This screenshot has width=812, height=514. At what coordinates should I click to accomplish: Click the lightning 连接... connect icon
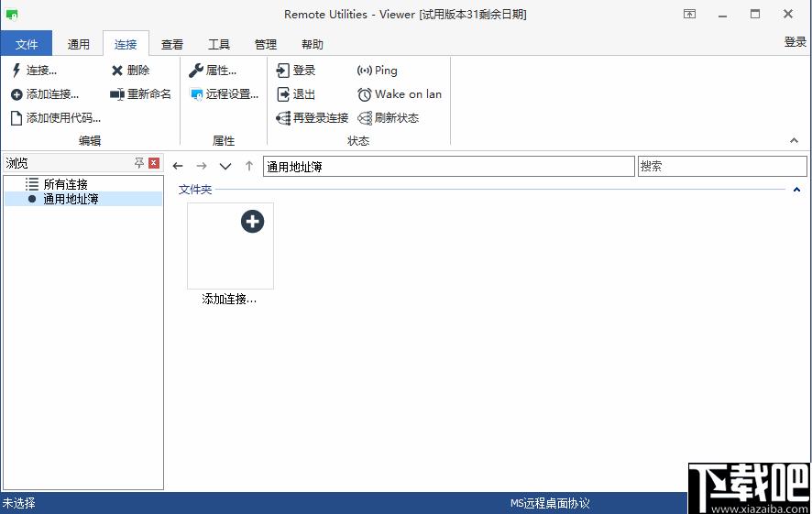pos(16,71)
